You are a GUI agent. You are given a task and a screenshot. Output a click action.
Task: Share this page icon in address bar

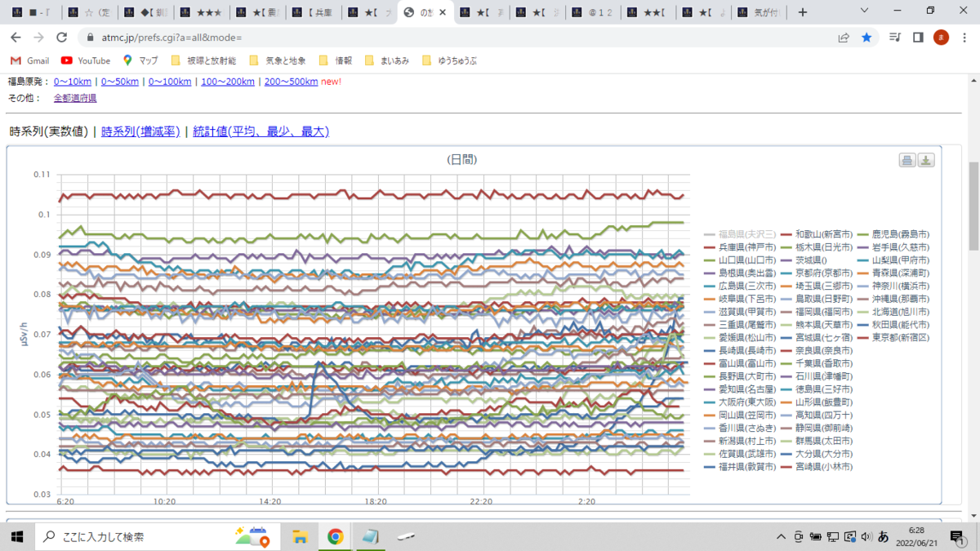coord(844,38)
